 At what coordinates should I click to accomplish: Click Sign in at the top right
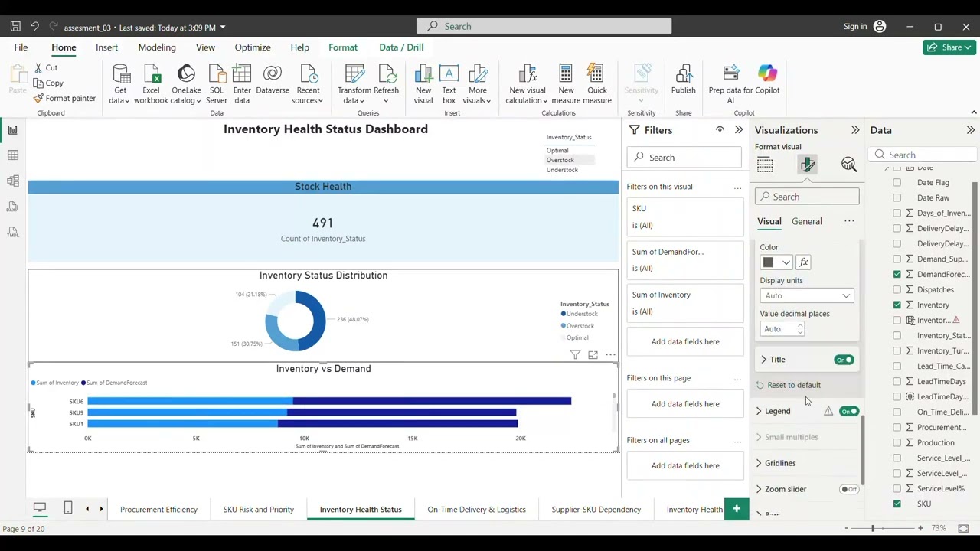click(864, 27)
